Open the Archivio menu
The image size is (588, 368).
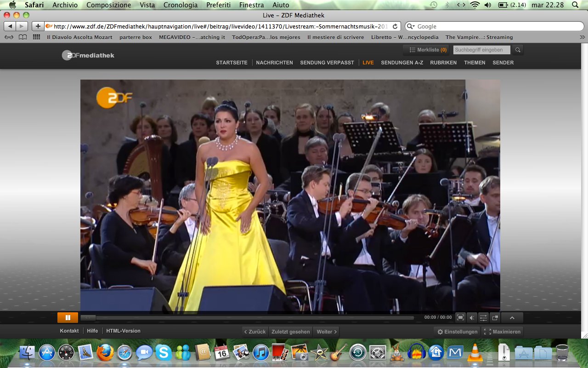(x=65, y=5)
